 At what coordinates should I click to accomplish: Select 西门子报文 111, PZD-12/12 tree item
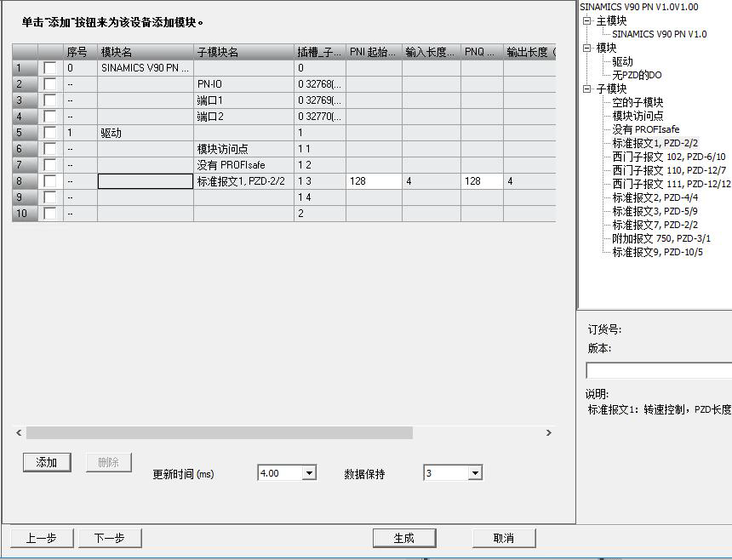click(x=672, y=184)
